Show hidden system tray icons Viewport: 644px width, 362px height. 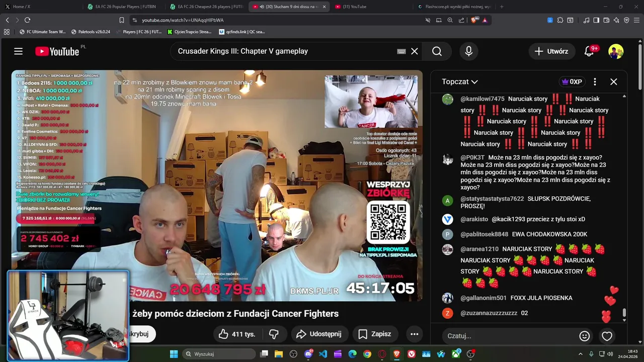[x=580, y=354]
